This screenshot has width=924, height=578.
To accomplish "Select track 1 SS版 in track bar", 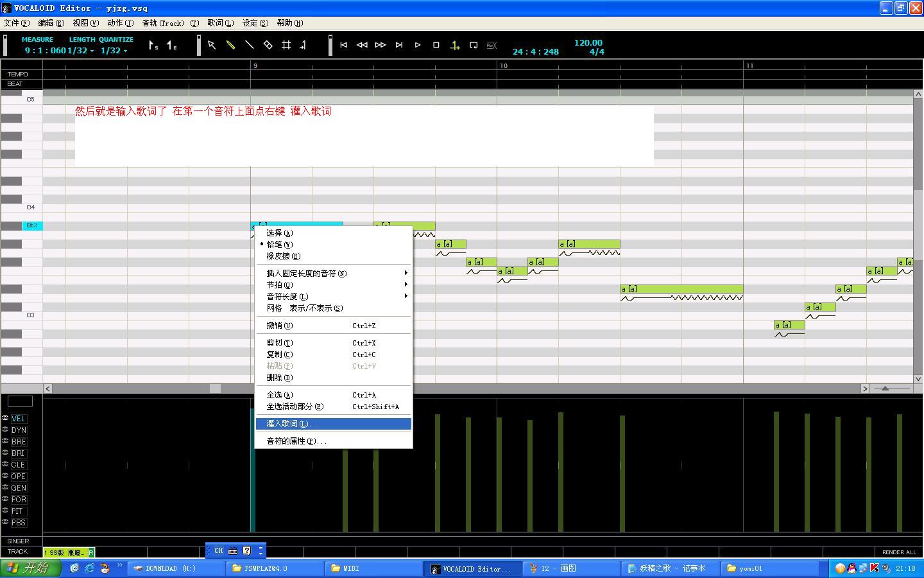I will 65,552.
